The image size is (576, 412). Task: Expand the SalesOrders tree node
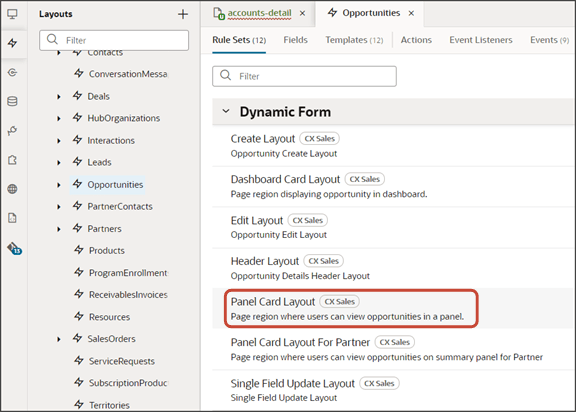(x=59, y=339)
